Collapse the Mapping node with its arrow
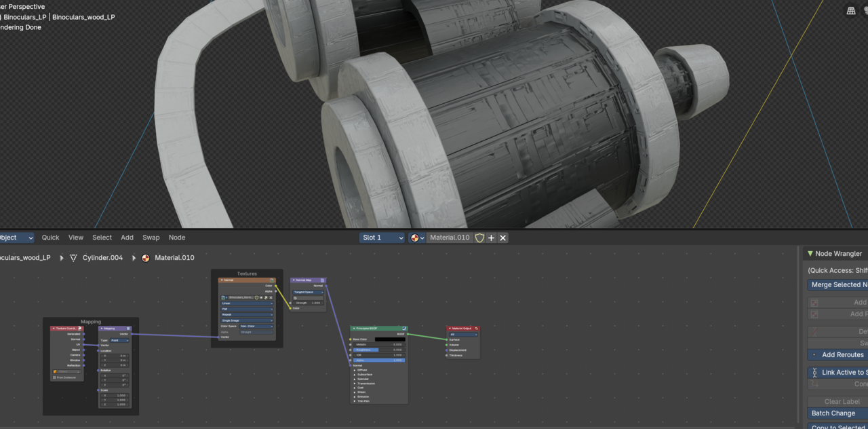 point(102,329)
